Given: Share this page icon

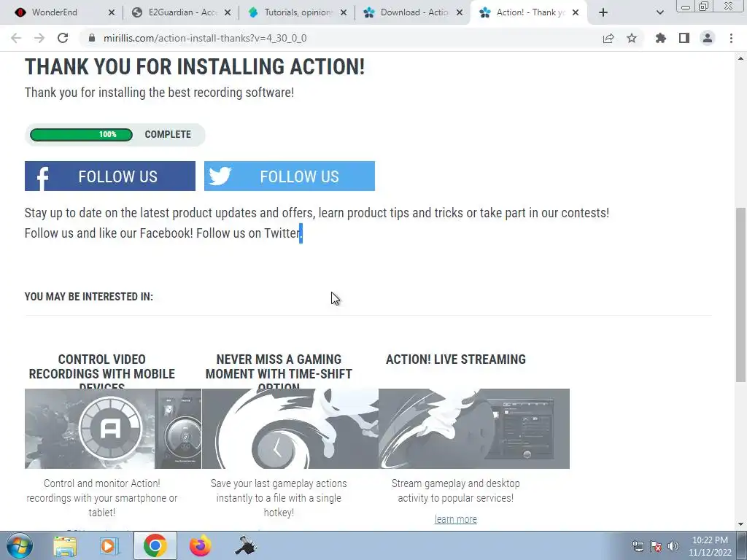Looking at the screenshot, I should (608, 38).
